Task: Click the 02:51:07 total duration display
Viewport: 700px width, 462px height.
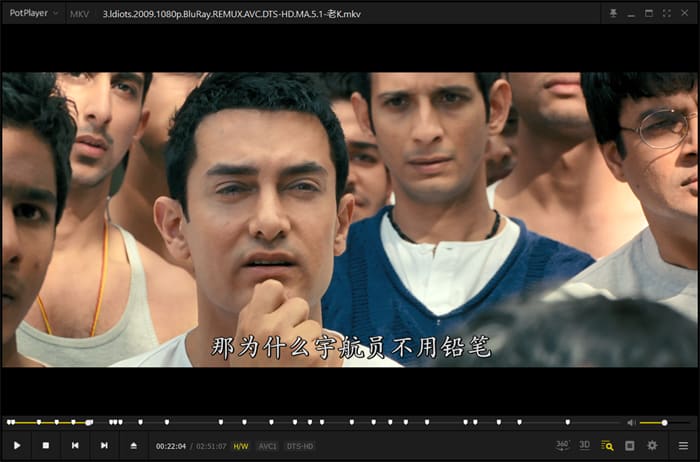Action: (x=211, y=446)
